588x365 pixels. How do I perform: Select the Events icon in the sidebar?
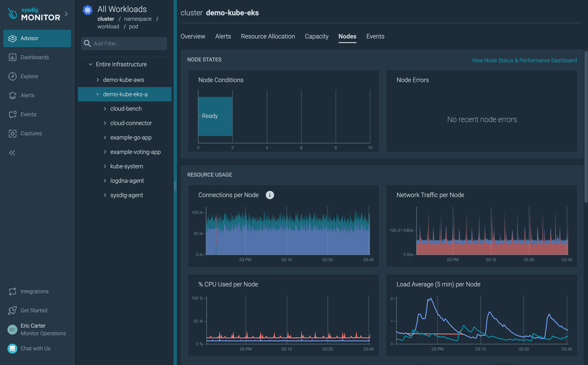(x=12, y=114)
